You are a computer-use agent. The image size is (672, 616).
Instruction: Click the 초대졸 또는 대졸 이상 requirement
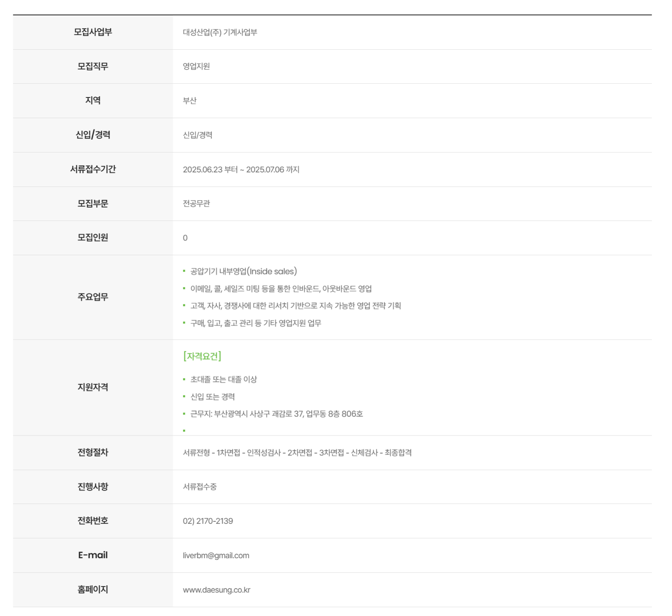pyautogui.click(x=223, y=379)
